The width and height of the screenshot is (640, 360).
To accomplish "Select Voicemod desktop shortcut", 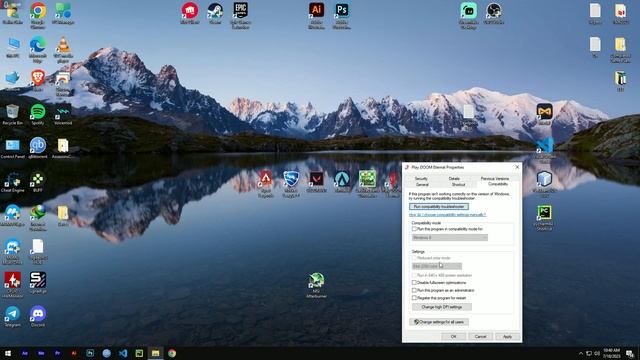I will [63, 114].
